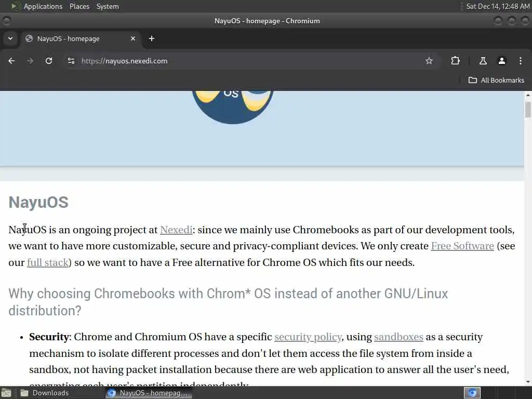Click the show desktop icon in taskbar
The width and height of the screenshot is (532, 399).
tap(6, 393)
